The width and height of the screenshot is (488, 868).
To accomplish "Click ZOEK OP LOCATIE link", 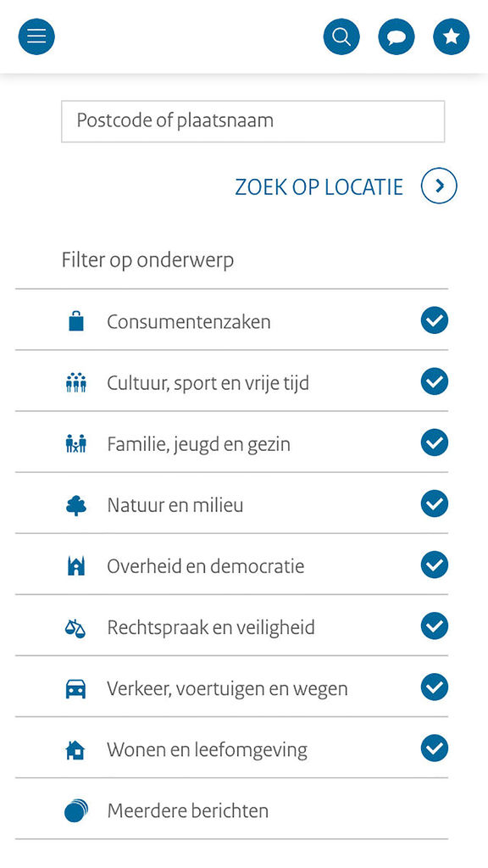I will (x=319, y=187).
